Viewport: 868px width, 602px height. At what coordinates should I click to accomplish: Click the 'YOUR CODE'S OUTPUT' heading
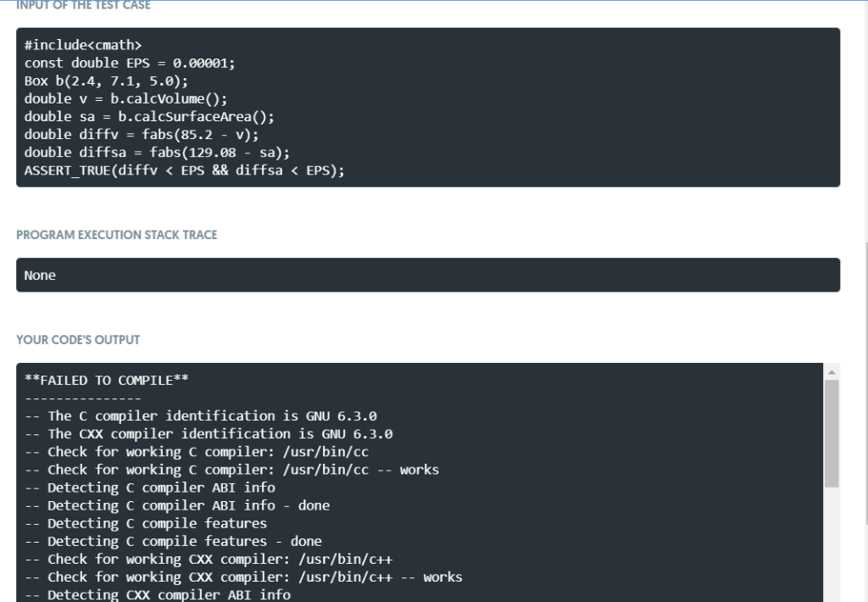[x=78, y=340]
